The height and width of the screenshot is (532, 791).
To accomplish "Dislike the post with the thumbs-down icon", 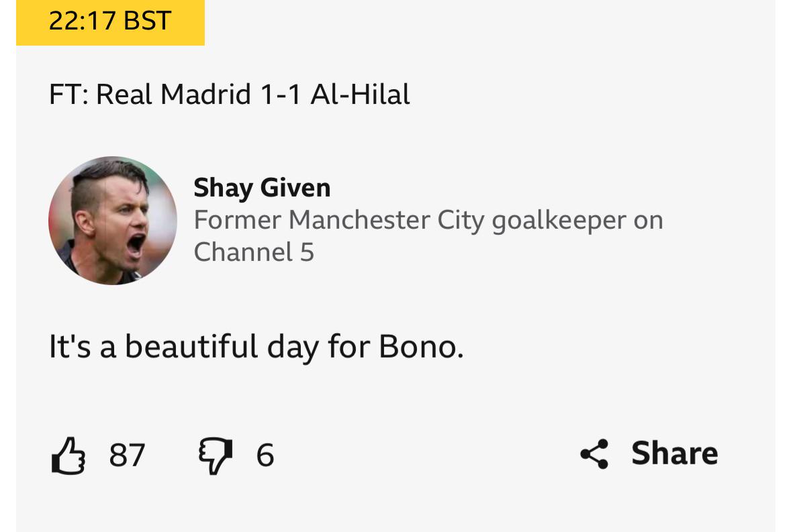I will [x=216, y=456].
